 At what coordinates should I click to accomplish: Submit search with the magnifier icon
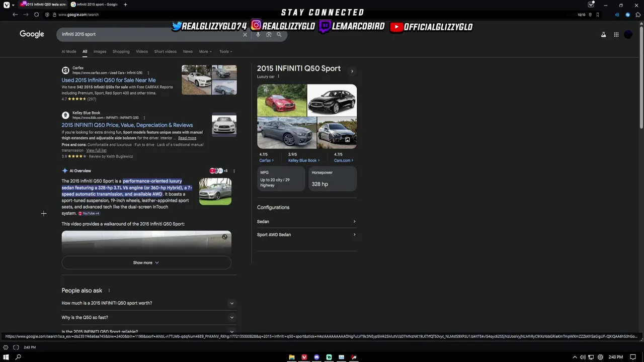[279, 35]
